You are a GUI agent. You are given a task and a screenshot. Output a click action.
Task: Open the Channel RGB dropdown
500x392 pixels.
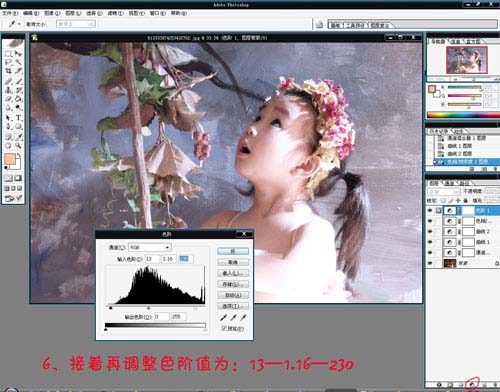tap(150, 247)
